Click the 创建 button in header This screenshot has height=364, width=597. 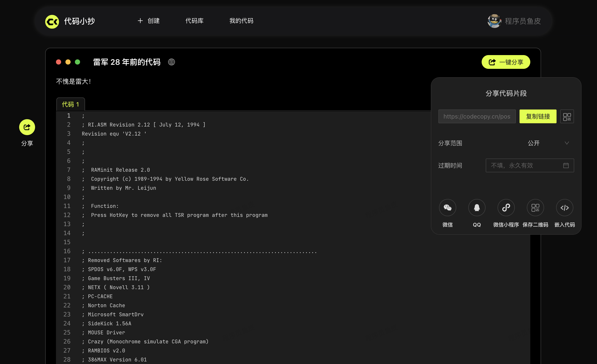(148, 21)
